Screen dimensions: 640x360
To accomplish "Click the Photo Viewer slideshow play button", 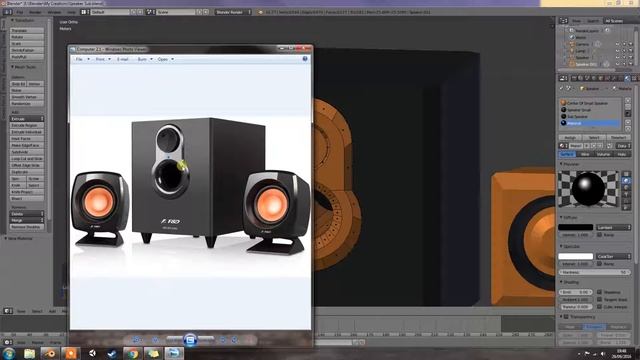I will click(190, 340).
